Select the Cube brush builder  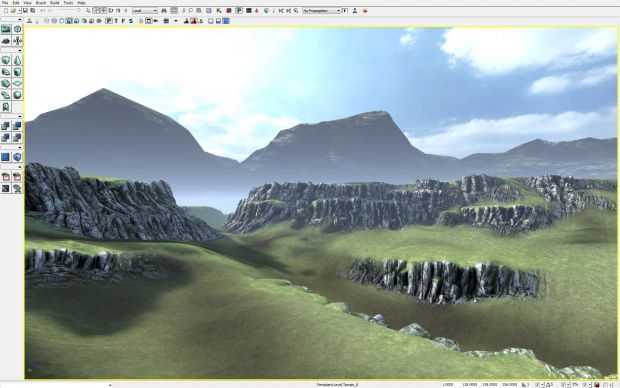(x=6, y=60)
